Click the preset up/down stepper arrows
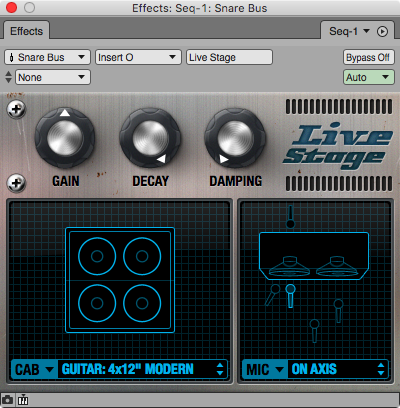Image resolution: width=400 pixels, height=408 pixels. [9, 77]
